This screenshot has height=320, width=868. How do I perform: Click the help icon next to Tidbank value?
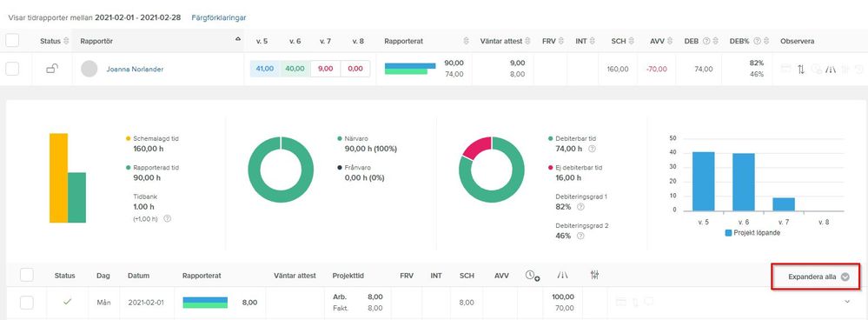pos(168,218)
